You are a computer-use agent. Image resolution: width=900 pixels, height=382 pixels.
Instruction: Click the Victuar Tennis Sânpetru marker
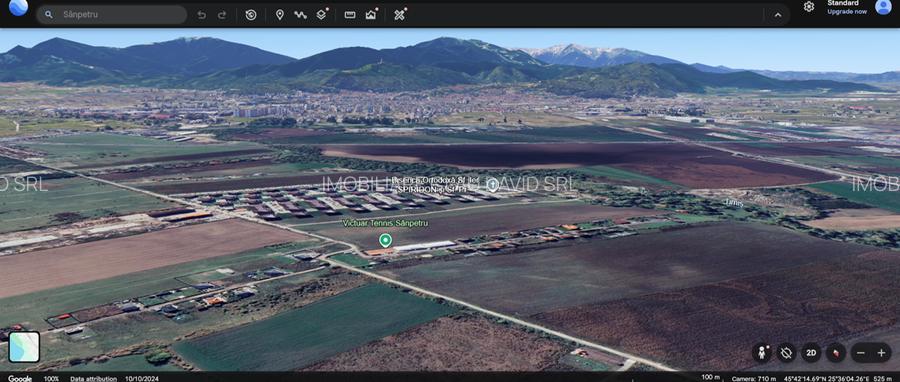pos(386,240)
